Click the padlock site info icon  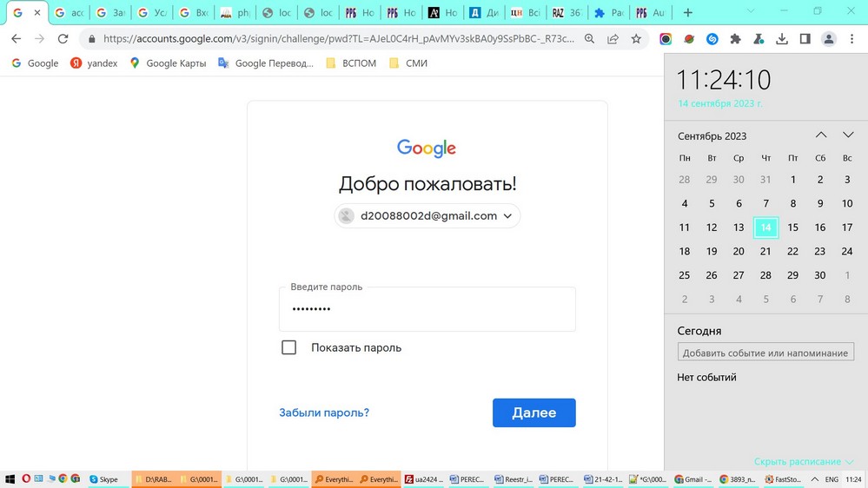coord(92,39)
